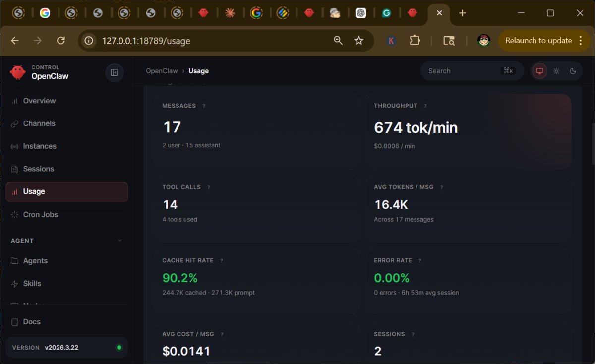Click the $0.0141 avg cost value
Image resolution: width=595 pixels, height=364 pixels.
186,351
